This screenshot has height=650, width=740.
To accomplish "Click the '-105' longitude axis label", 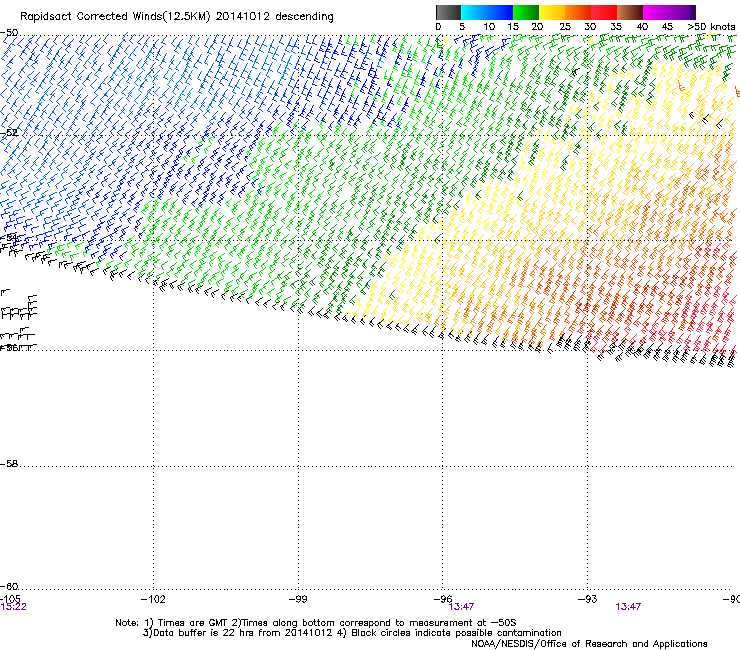I will pyautogui.click(x=10, y=599).
